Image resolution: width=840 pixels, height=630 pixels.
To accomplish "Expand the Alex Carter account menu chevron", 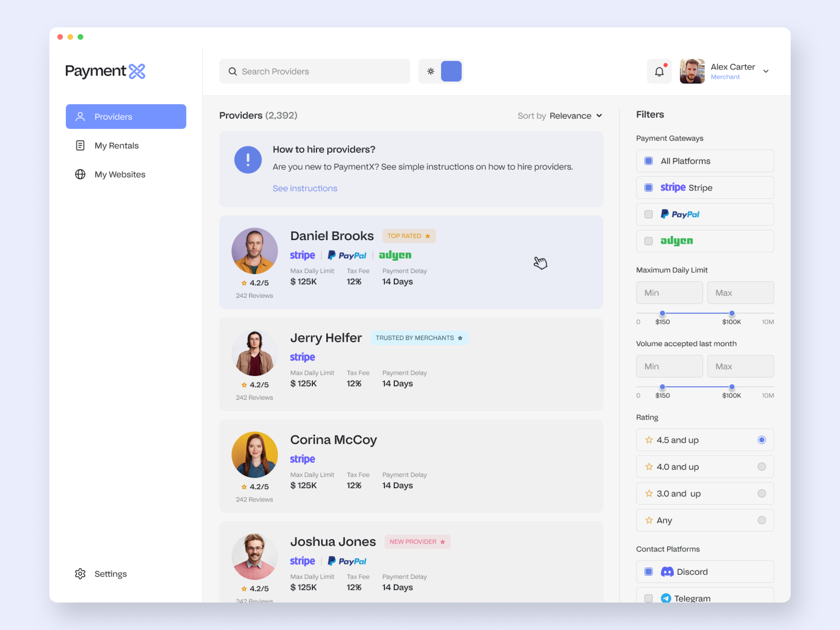I will coord(766,71).
